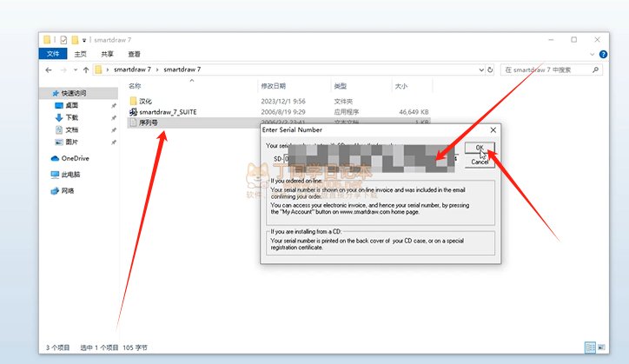Click second smartdraw 7 breadcrumb segment

click(x=182, y=69)
